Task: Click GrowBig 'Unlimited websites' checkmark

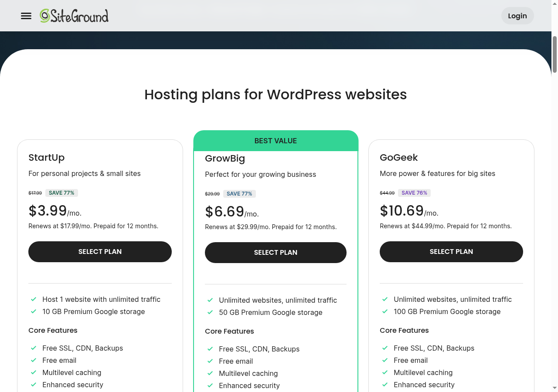Action: coord(210,300)
